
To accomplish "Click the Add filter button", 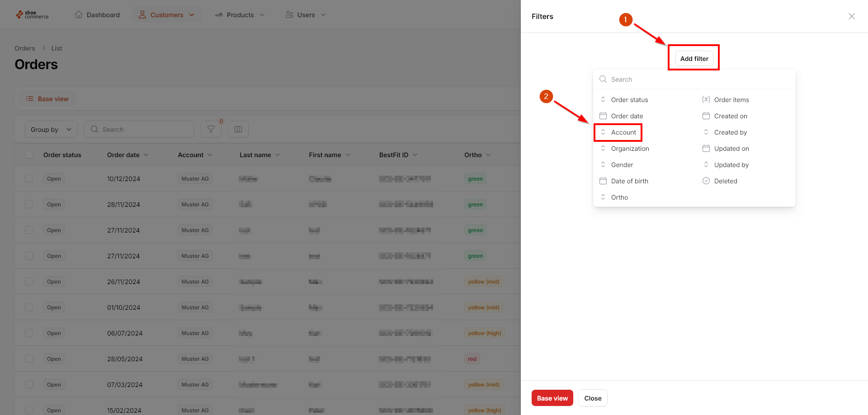I will point(694,58).
